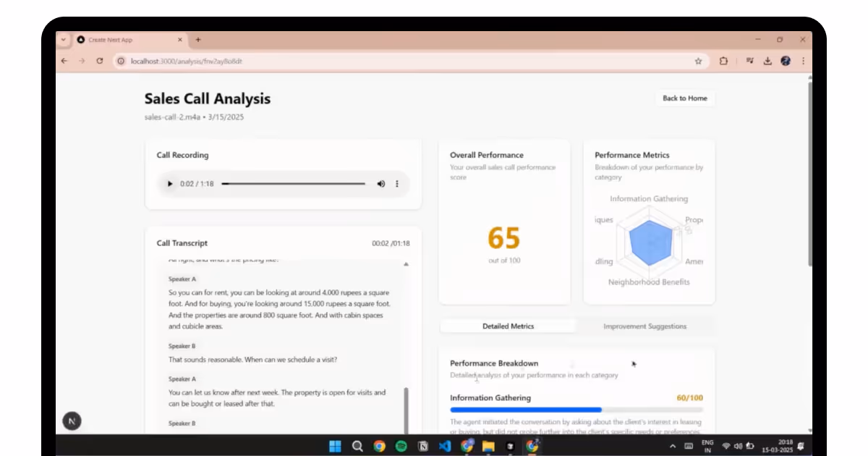Click the transcript time 00:02 /01:18
Viewport: 868px width, 456px height.
tap(391, 243)
